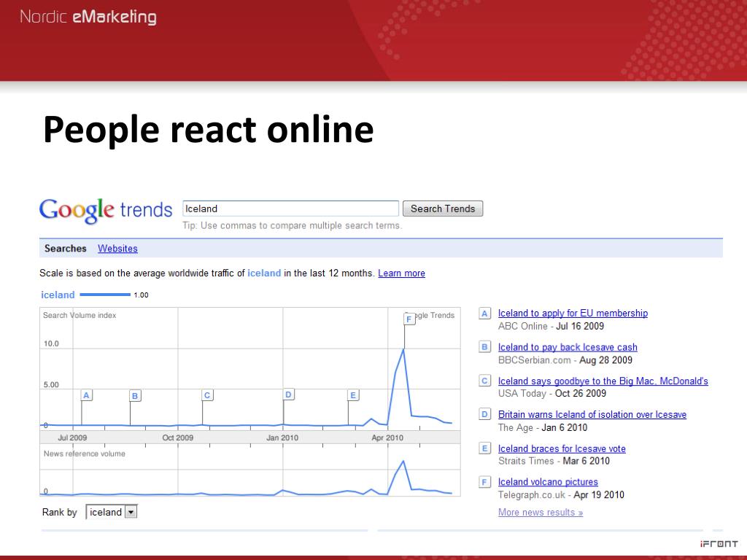Open the Learn more link

402,273
